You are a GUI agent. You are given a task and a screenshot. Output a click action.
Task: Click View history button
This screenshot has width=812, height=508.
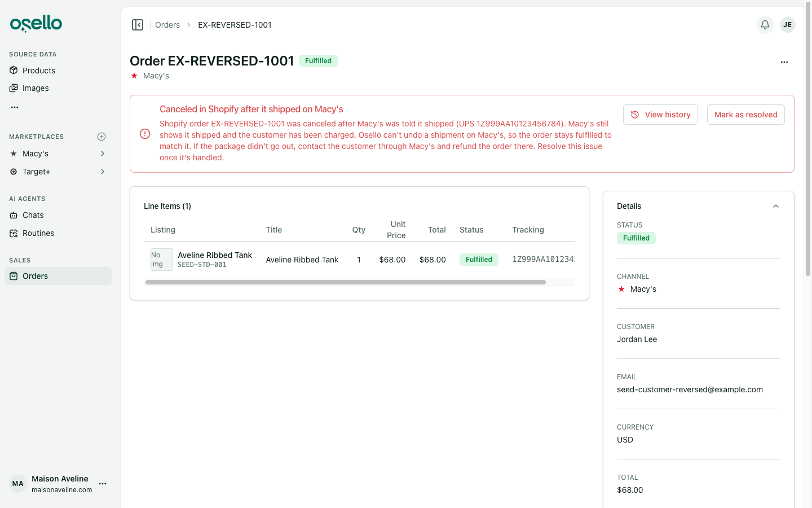[660, 115]
